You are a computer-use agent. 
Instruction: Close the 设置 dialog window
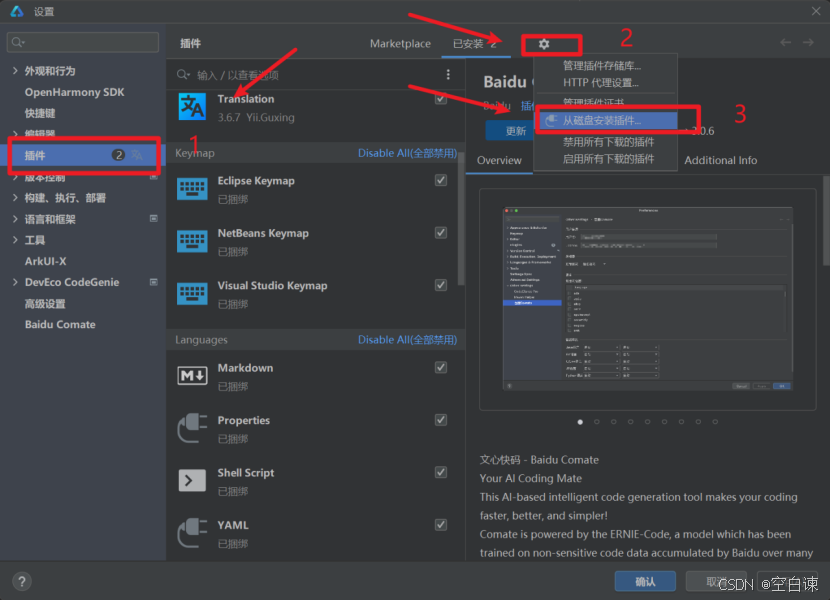click(x=816, y=11)
